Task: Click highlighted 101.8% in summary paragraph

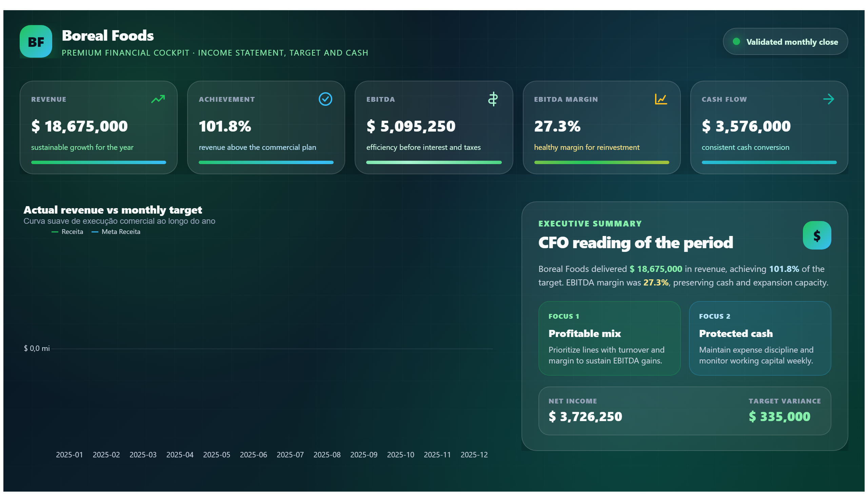Action: click(784, 269)
